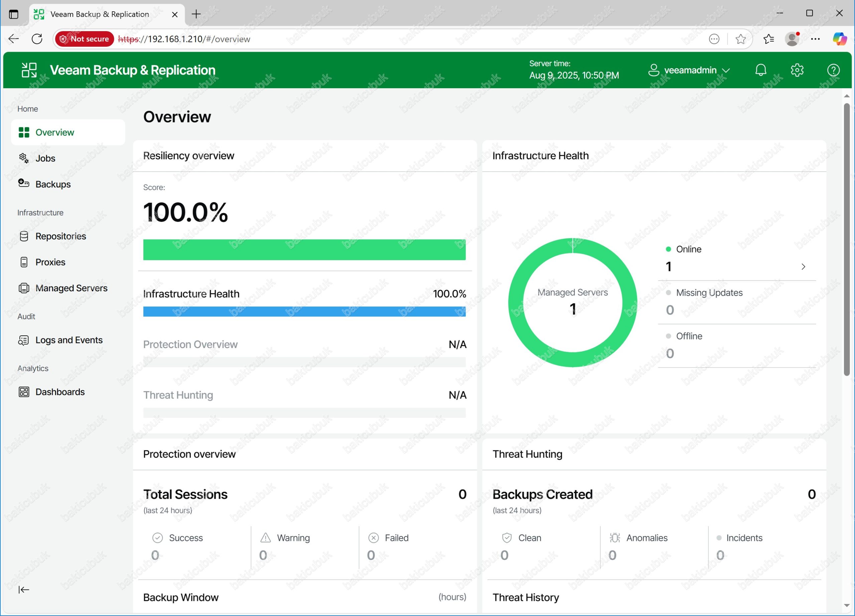The width and height of the screenshot is (855, 616).
Task: Open the help question mark icon
Action: (x=833, y=70)
